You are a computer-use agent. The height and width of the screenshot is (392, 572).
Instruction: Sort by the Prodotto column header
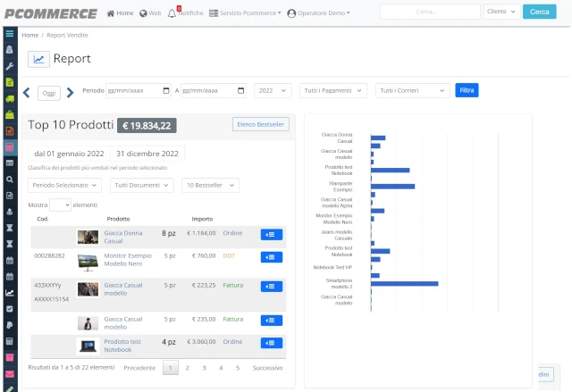[118, 219]
